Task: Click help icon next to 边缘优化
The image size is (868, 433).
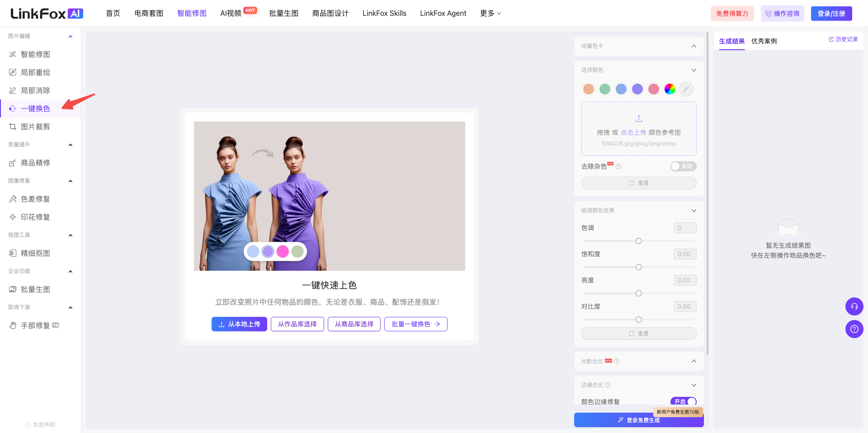Action: tap(608, 385)
